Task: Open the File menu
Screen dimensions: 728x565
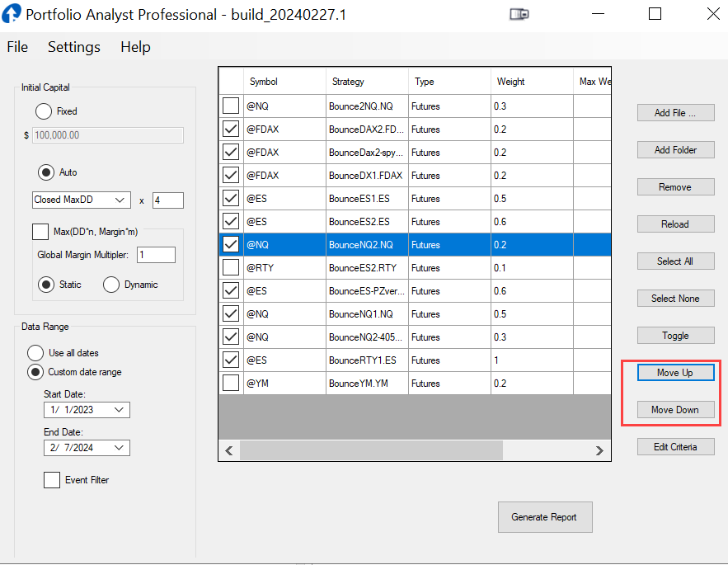Action: pyautogui.click(x=17, y=47)
